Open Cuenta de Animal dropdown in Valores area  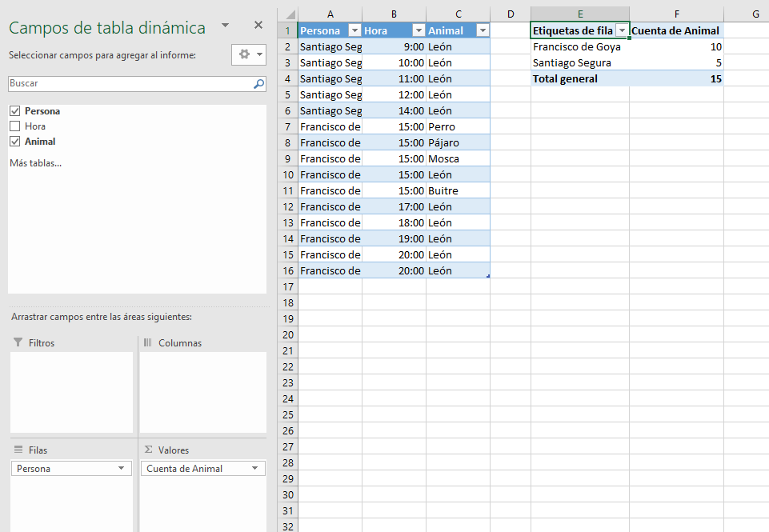[x=254, y=468]
